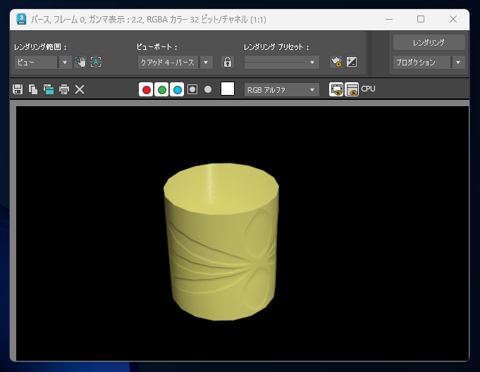Click the Auto Region Selected icon
The image size is (480, 372).
pyautogui.click(x=96, y=62)
